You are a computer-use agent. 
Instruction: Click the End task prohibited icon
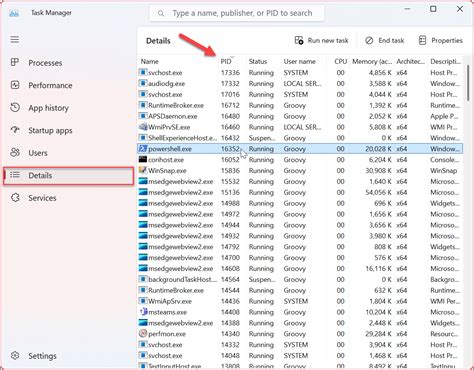point(369,40)
